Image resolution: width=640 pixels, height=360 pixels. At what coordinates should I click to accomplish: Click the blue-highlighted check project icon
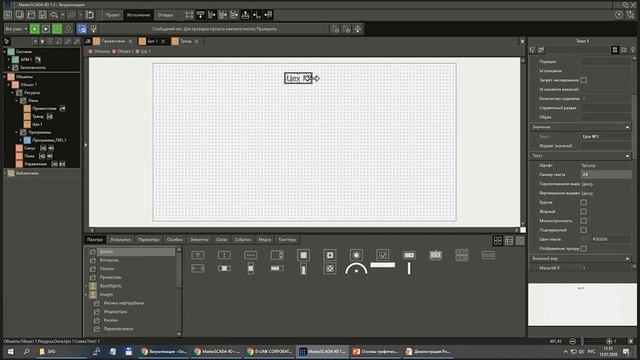(82, 29)
